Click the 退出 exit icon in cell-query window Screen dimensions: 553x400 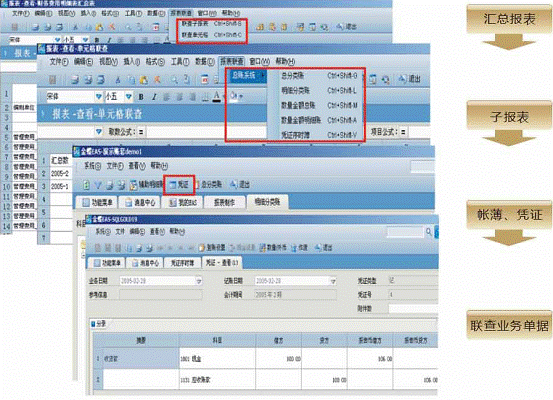tap(410, 79)
